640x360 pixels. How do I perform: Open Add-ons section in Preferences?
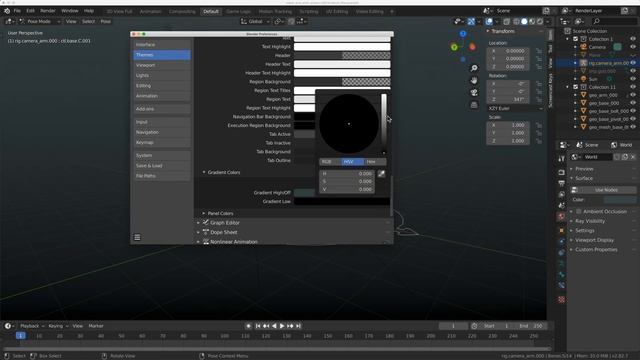pos(162,109)
